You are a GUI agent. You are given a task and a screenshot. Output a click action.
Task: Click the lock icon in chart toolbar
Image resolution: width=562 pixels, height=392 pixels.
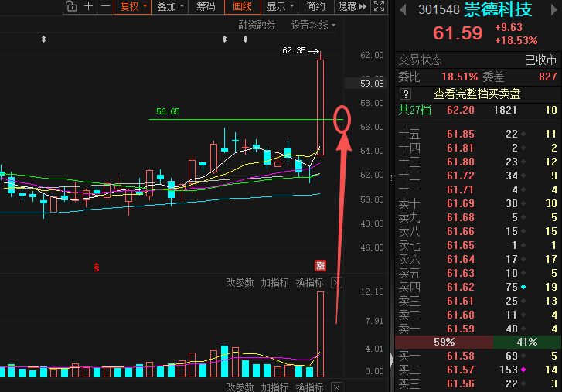pos(72,6)
